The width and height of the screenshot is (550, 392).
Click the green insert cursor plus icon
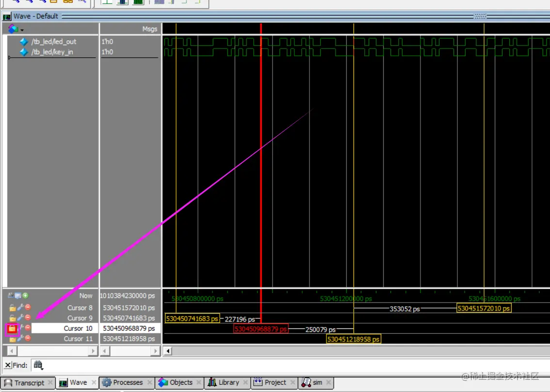pyautogui.click(x=25, y=296)
